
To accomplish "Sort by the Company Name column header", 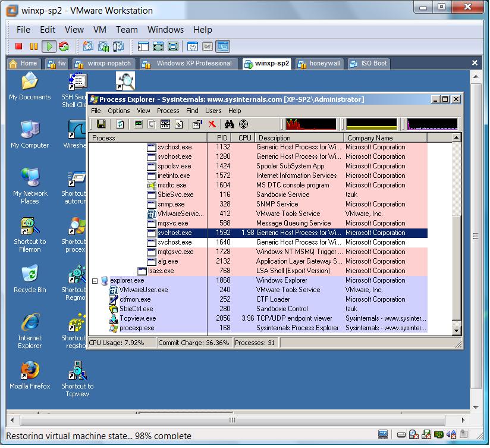I will [x=385, y=138].
